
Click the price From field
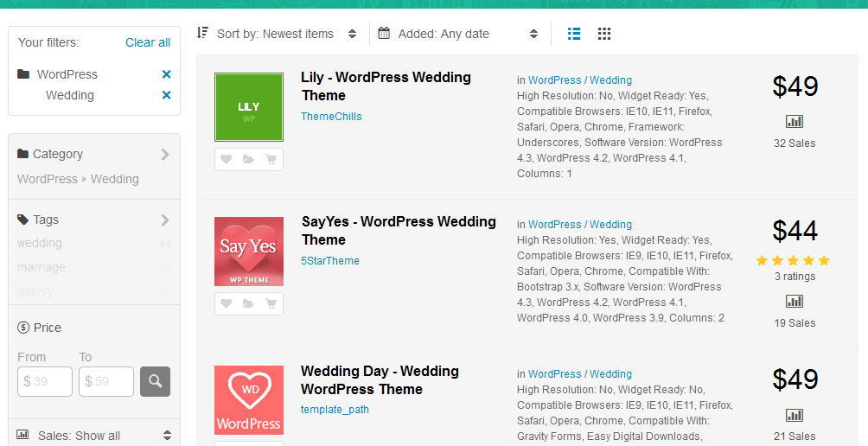[45, 381]
